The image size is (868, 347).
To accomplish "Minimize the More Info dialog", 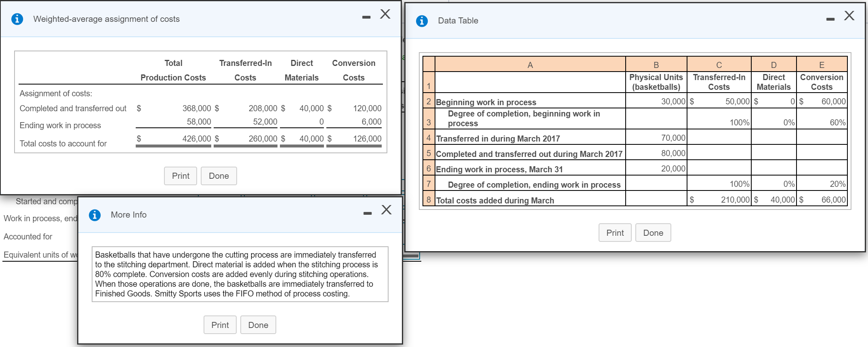I will 368,213.
